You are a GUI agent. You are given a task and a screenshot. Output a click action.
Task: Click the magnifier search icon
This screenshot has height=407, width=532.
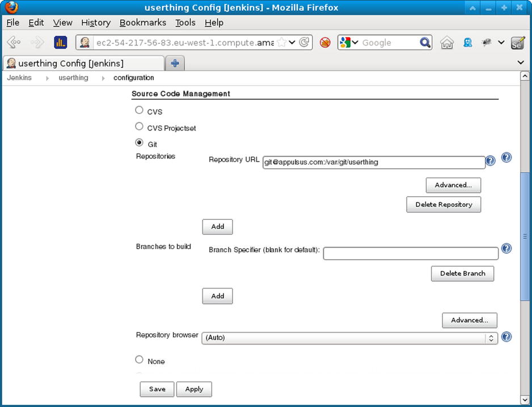point(425,43)
